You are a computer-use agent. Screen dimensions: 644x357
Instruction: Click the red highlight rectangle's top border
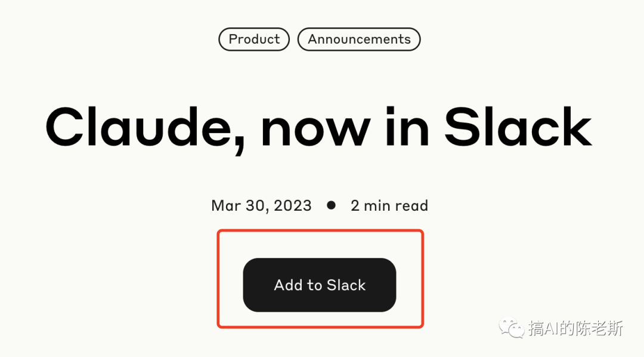click(320, 230)
